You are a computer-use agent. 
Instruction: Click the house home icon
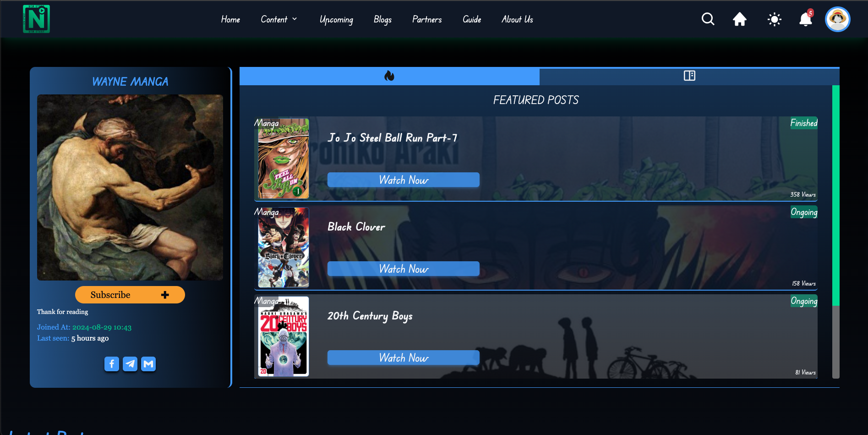(x=739, y=19)
